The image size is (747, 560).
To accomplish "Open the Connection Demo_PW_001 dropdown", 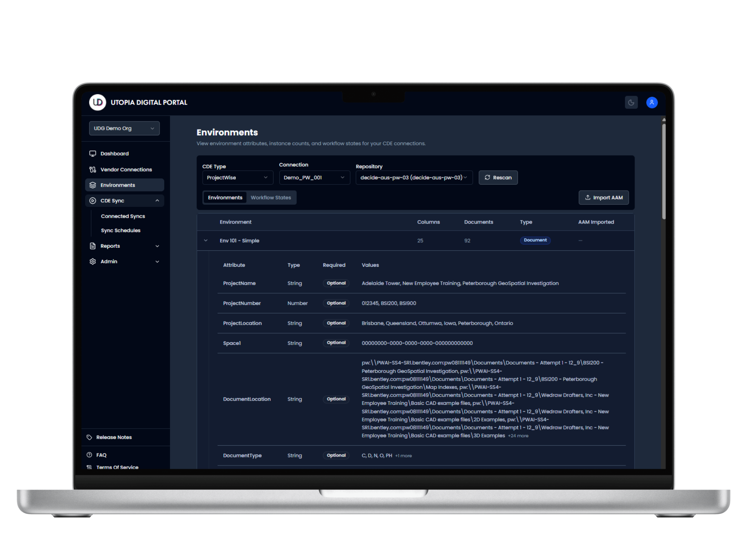I will point(314,177).
